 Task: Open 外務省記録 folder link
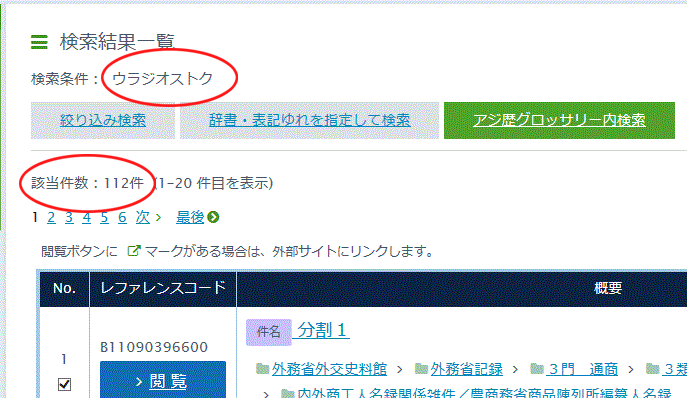point(466,369)
